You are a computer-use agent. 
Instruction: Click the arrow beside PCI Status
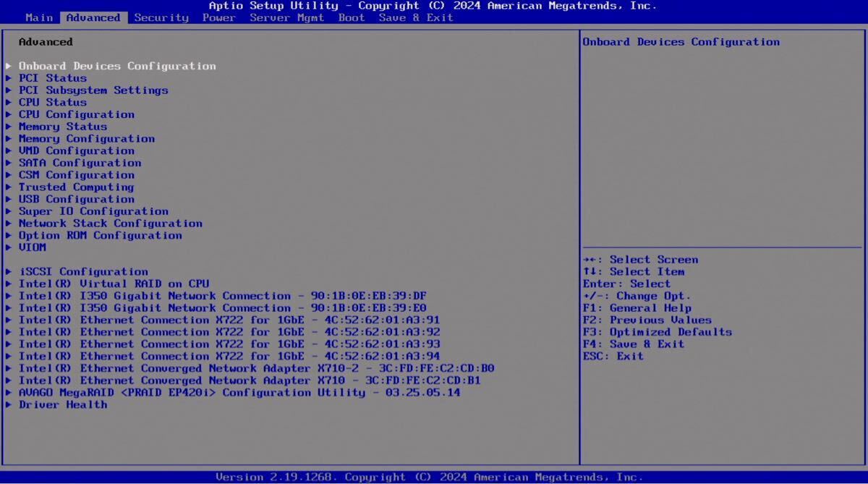(9, 78)
